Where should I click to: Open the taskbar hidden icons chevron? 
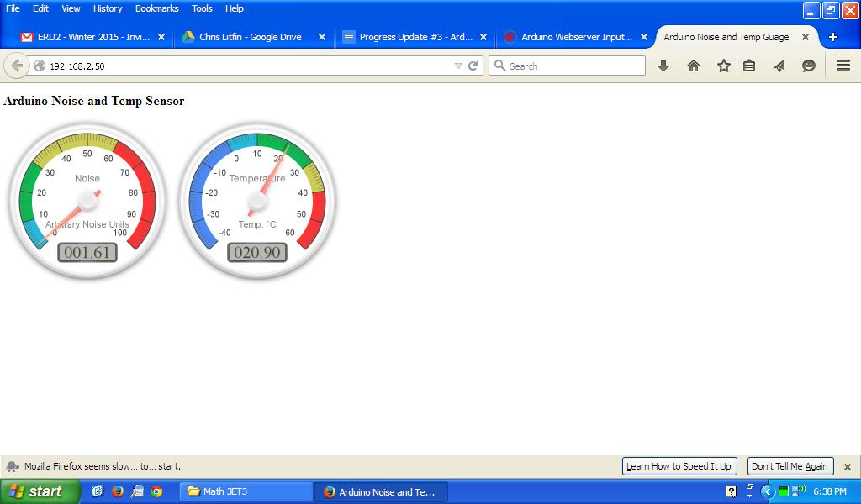[x=766, y=492]
